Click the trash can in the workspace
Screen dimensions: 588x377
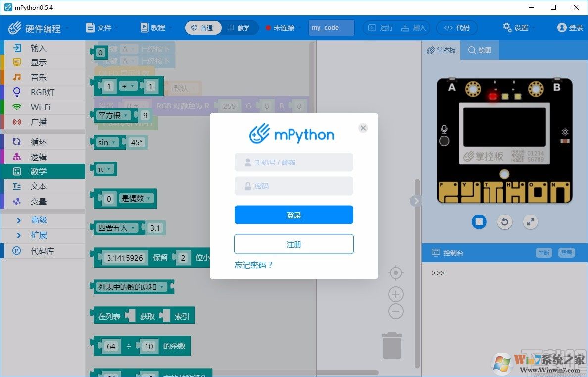point(392,346)
